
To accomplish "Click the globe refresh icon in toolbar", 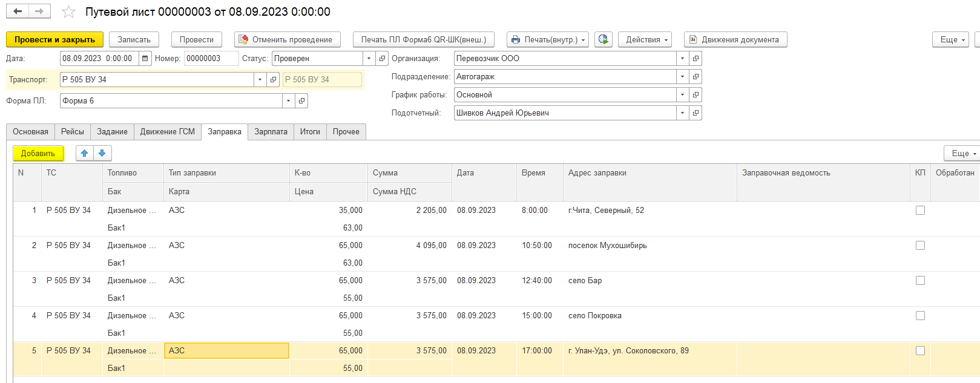I will [x=603, y=40].
